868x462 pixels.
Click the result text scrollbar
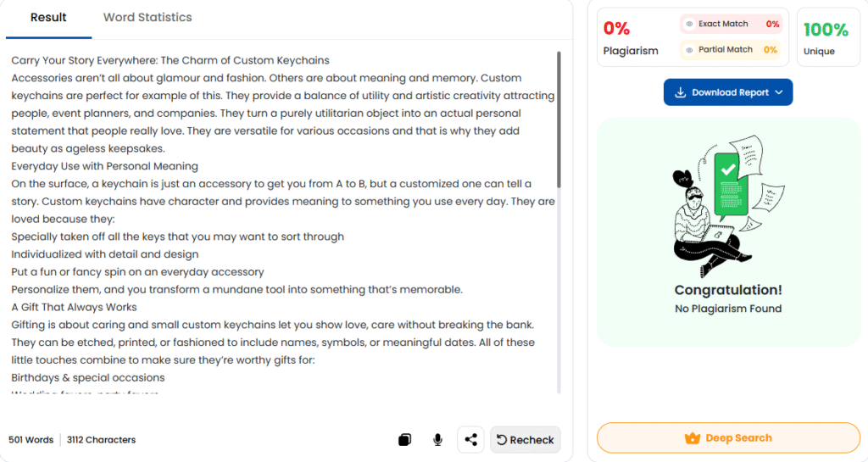(x=559, y=119)
